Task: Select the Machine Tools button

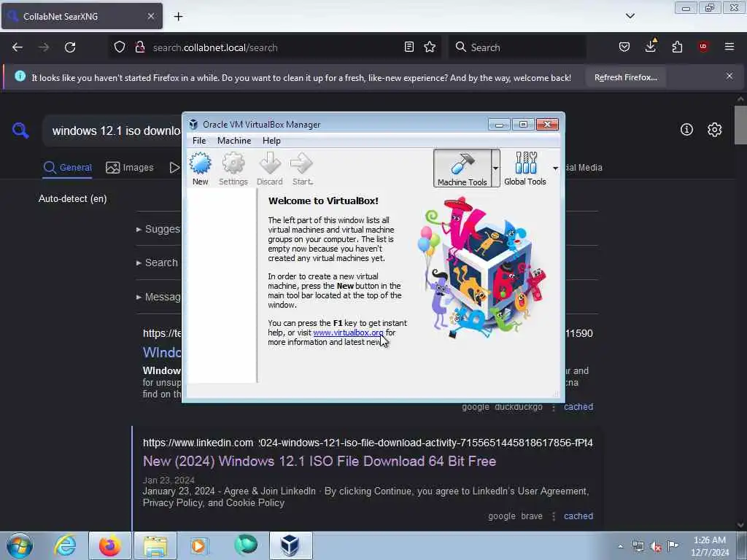Action: coord(462,168)
